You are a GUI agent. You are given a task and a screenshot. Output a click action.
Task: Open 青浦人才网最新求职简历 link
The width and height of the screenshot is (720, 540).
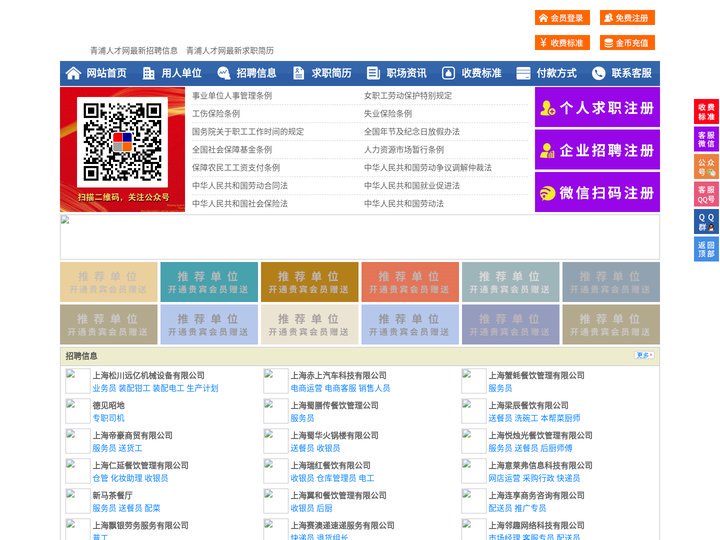coord(230,51)
